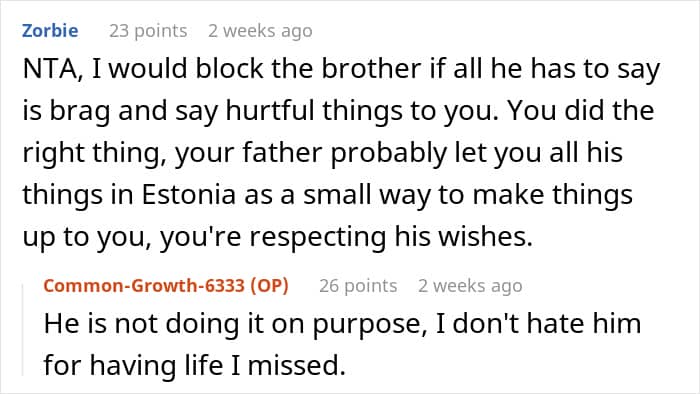Image resolution: width=700 pixels, height=394 pixels.
Task: Open Common-Growth-6333 user profile
Action: [144, 286]
